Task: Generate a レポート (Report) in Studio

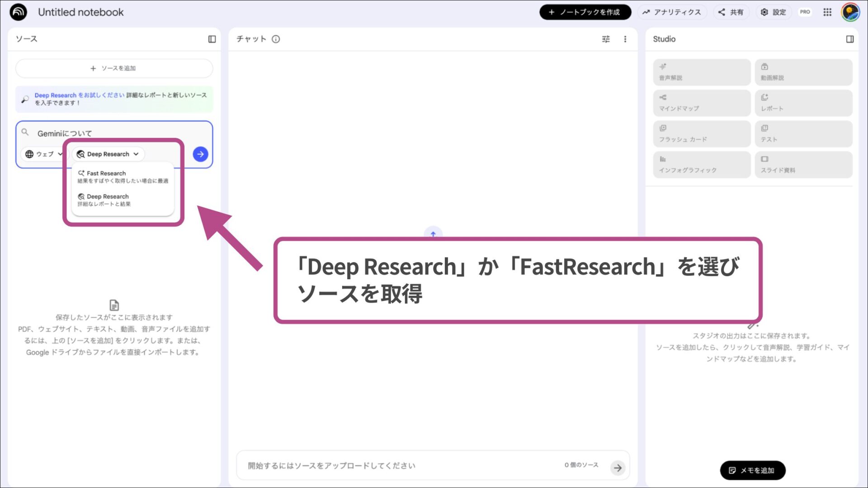Action: (x=803, y=103)
